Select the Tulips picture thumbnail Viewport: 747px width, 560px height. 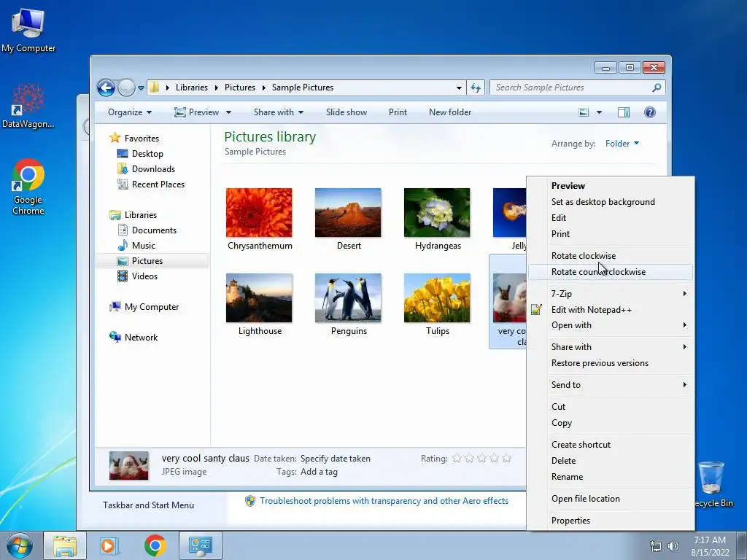pos(437,297)
